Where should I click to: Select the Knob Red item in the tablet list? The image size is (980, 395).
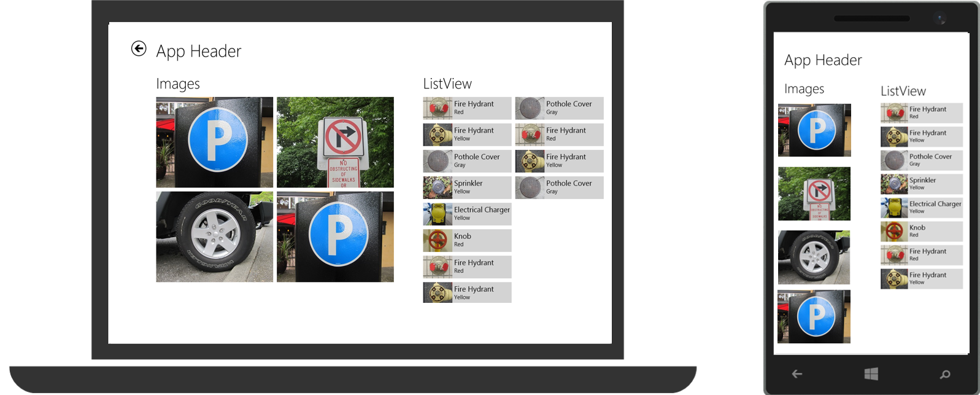[x=467, y=240]
